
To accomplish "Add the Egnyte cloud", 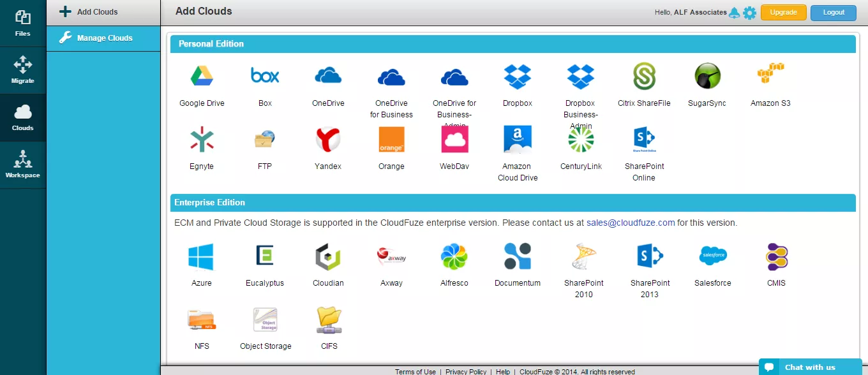I will [x=202, y=140].
